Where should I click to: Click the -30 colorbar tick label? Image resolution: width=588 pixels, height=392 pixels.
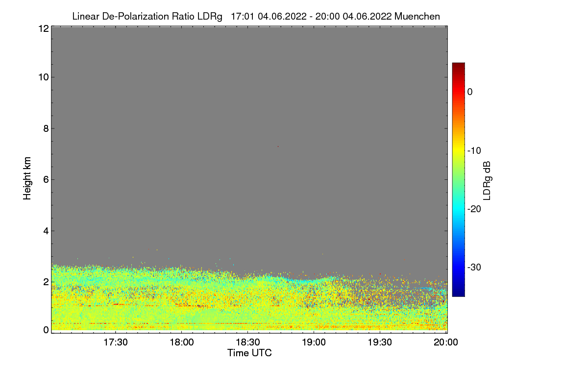coord(475,268)
